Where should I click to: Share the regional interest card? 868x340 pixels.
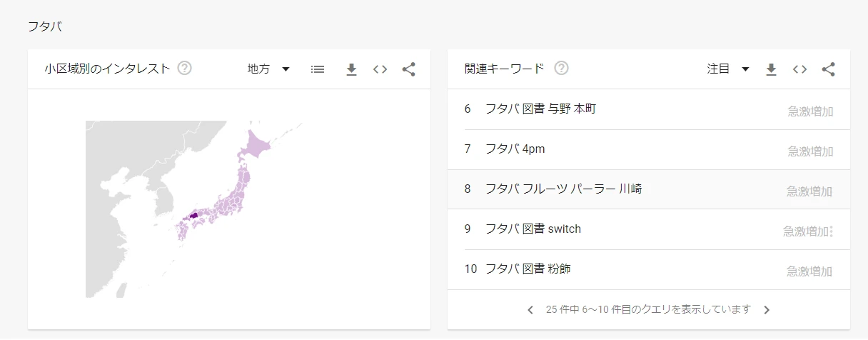click(x=408, y=69)
